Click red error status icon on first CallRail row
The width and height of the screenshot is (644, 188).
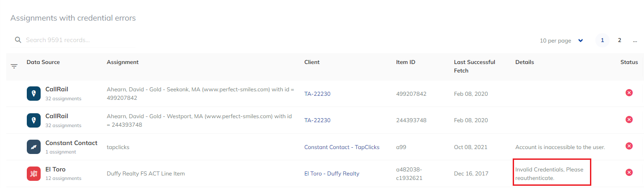tap(629, 93)
